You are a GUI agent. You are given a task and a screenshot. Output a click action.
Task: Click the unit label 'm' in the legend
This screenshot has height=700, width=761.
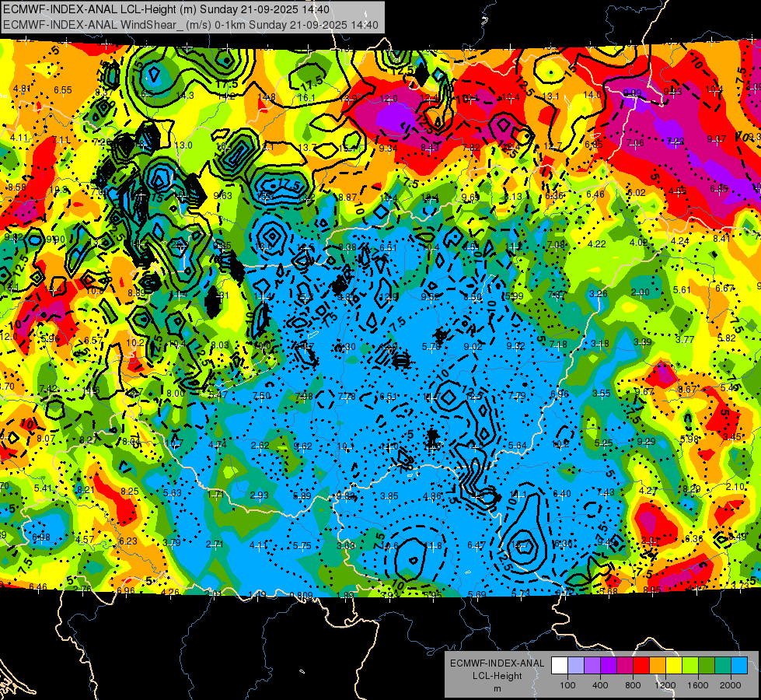(497, 688)
